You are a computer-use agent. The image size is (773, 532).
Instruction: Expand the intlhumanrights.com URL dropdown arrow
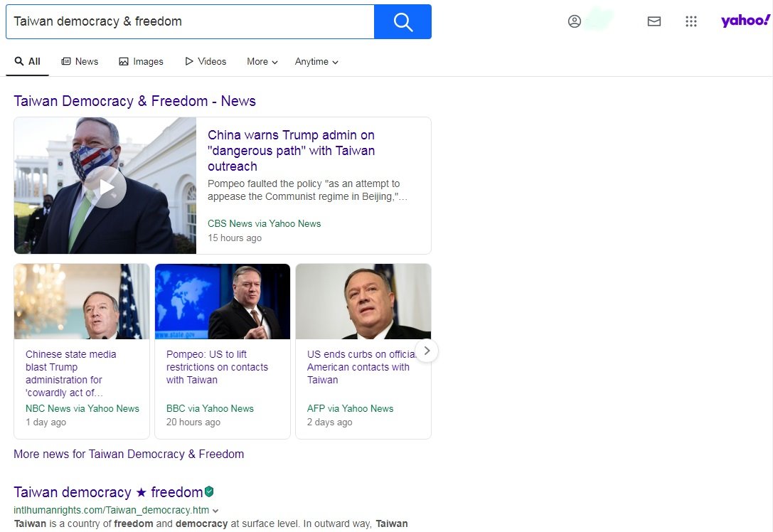pos(215,511)
